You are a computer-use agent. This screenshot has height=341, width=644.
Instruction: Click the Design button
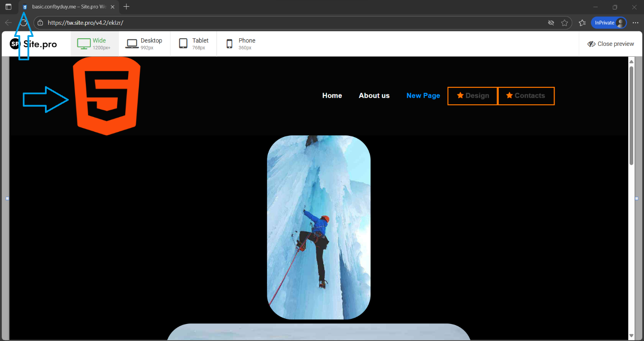(x=473, y=96)
